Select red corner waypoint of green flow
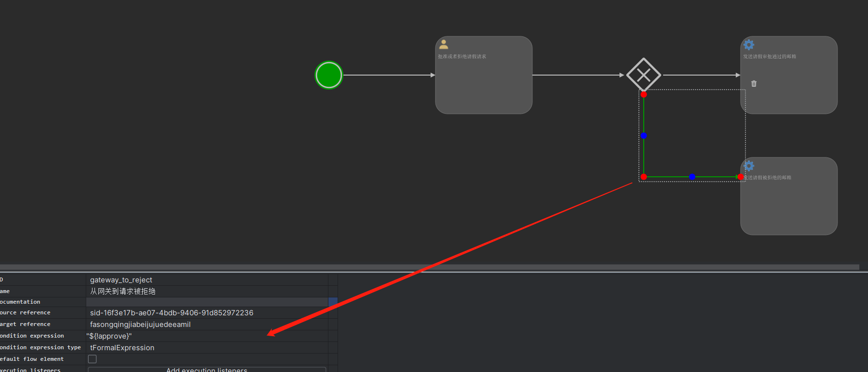 [x=644, y=177]
